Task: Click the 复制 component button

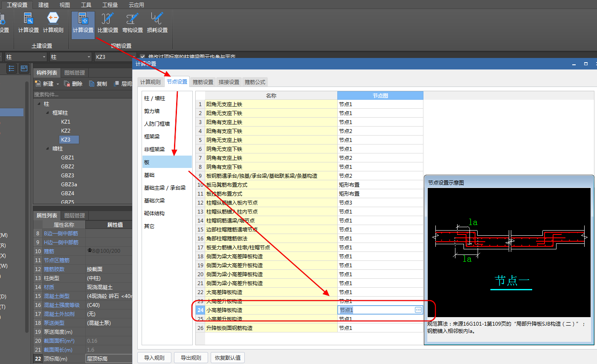Action: click(x=98, y=84)
